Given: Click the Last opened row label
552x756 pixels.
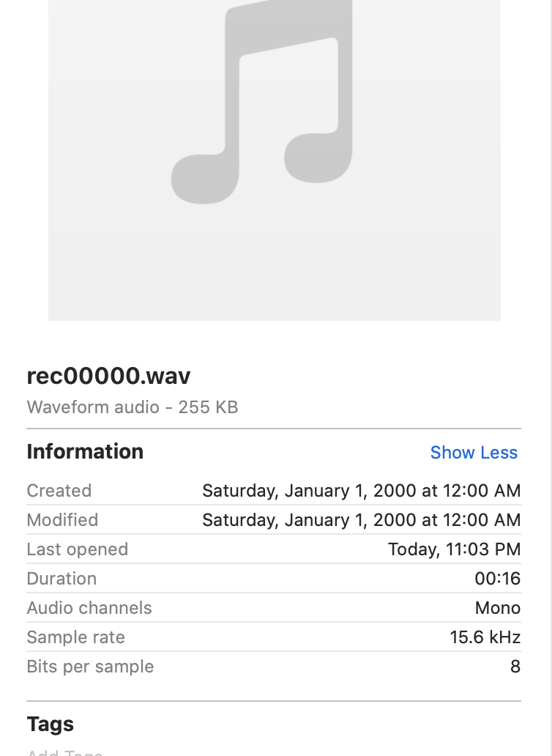Looking at the screenshot, I should [78, 549].
